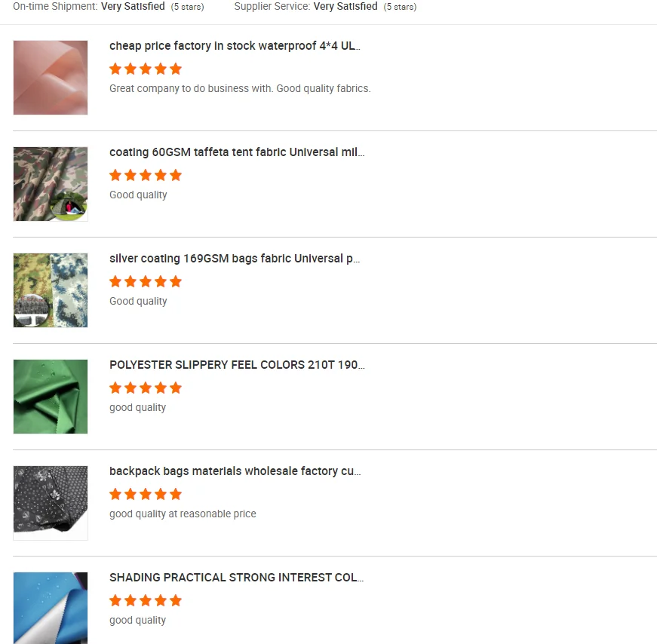This screenshot has height=644, width=657.
Task: Click star rating under waterproof 4*4 product
Action: (146, 69)
